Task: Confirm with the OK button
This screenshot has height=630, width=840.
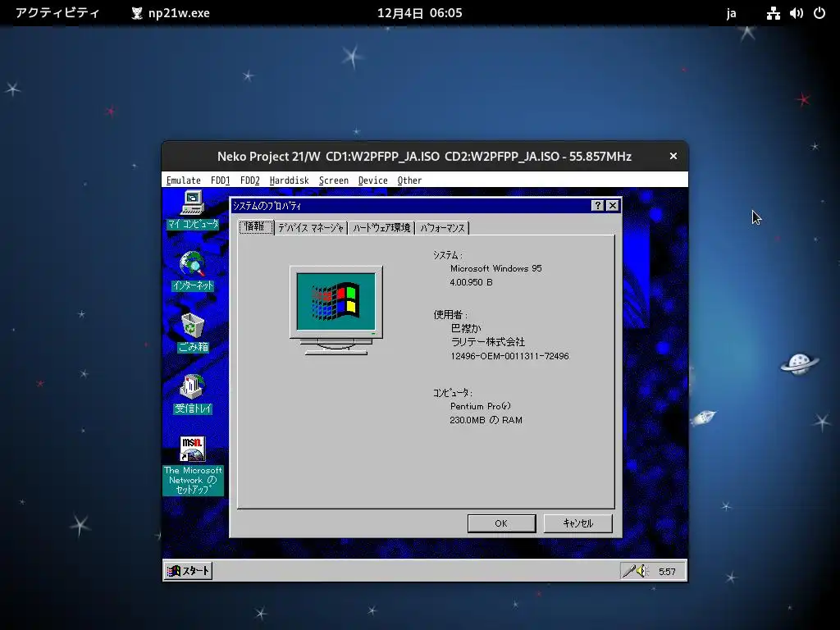Action: pyautogui.click(x=501, y=523)
